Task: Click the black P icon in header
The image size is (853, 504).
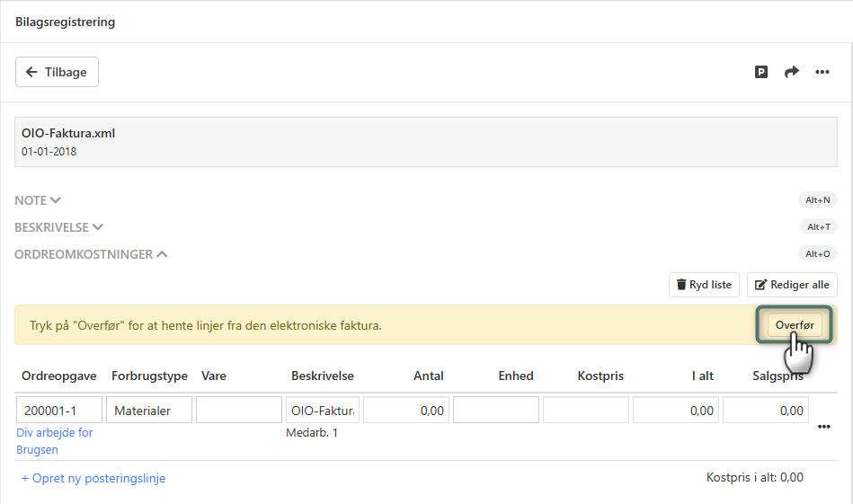Action: tap(761, 72)
